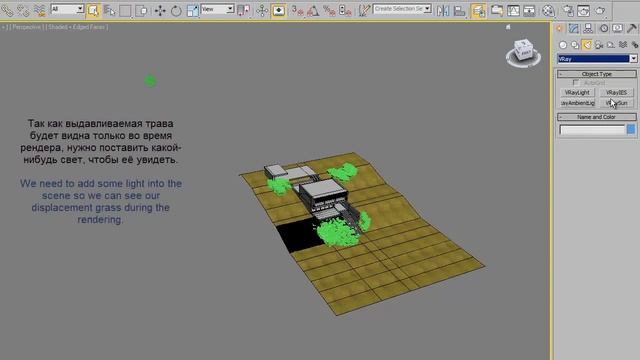Viewport: 640px width, 360px height.
Task: Open the Rendered Frame Window
Action: (x=584, y=11)
